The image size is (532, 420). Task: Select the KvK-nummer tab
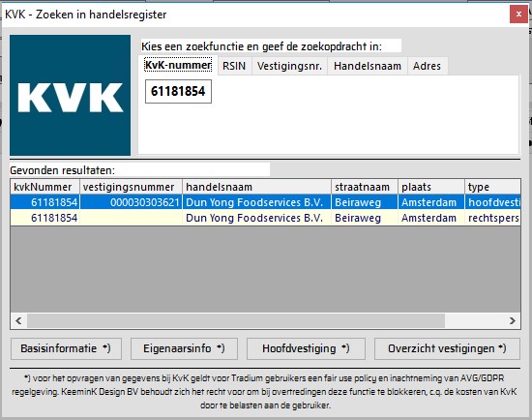pos(178,65)
